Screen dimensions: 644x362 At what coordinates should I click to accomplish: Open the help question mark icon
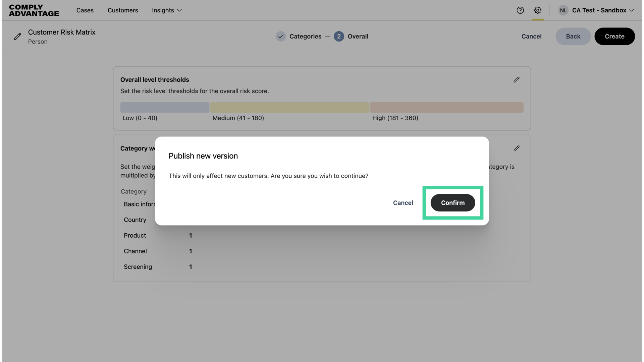point(520,10)
